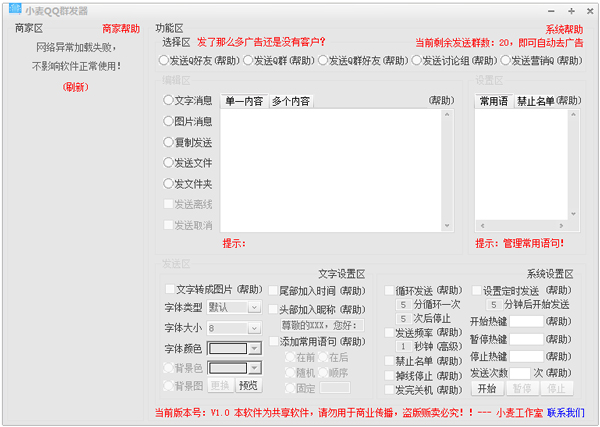Click the 开始热键 input field
Viewport: 600px width, 427px height.
pyautogui.click(x=527, y=321)
